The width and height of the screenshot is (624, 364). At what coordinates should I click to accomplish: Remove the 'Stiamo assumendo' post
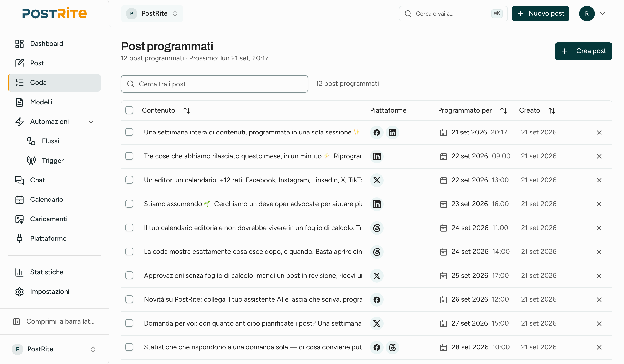point(599,204)
